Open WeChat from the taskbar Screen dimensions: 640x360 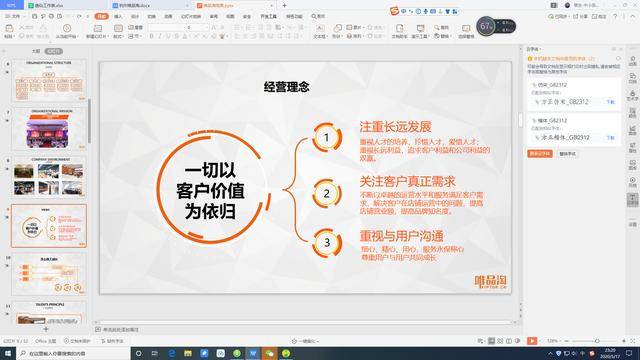pos(269,353)
